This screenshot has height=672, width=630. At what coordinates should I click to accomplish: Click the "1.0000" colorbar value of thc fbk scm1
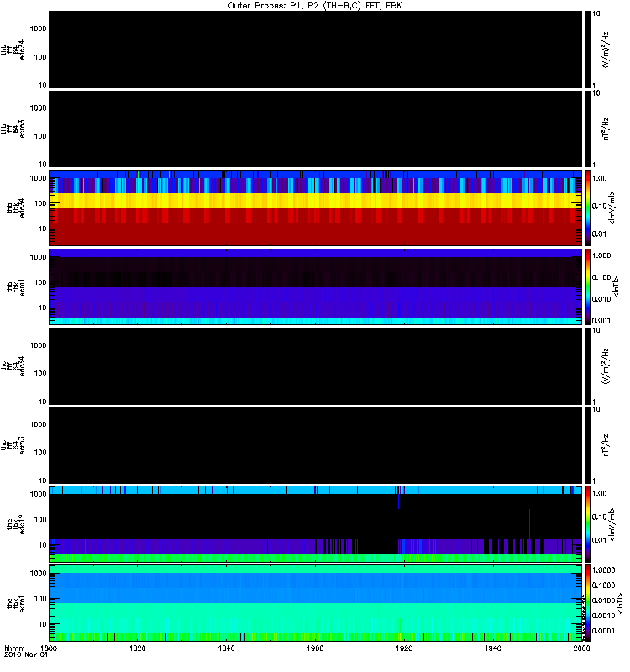point(603,570)
